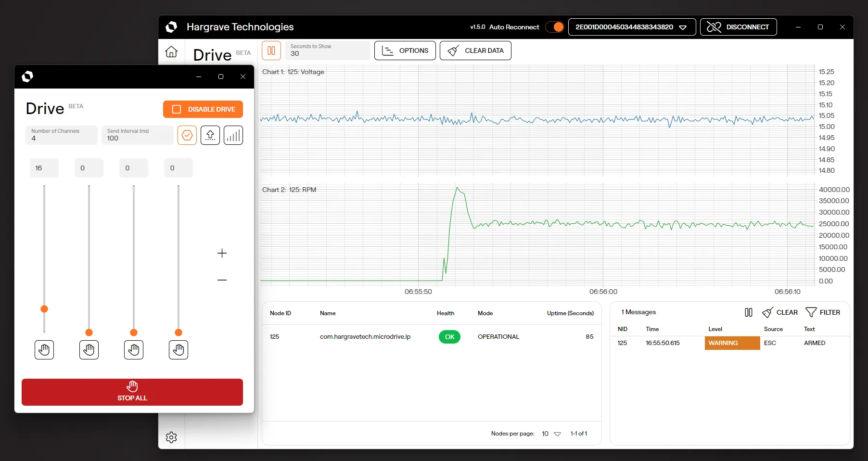Open the message FILTER

pos(823,312)
